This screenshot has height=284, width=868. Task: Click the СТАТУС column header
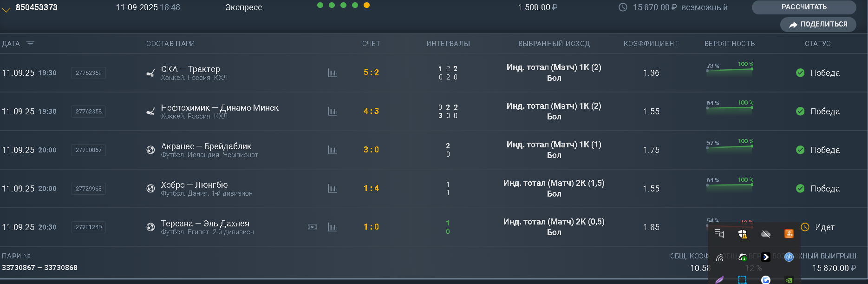tap(817, 44)
